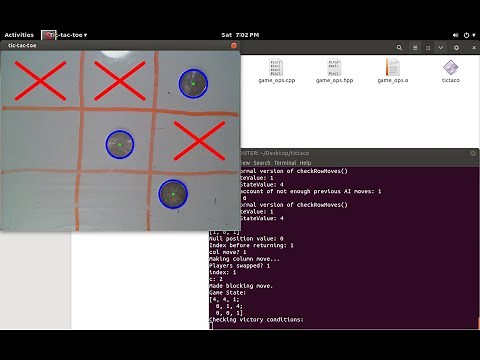Open the Terminal menu in terminal window
This screenshot has width=480, height=360.
tap(285, 163)
